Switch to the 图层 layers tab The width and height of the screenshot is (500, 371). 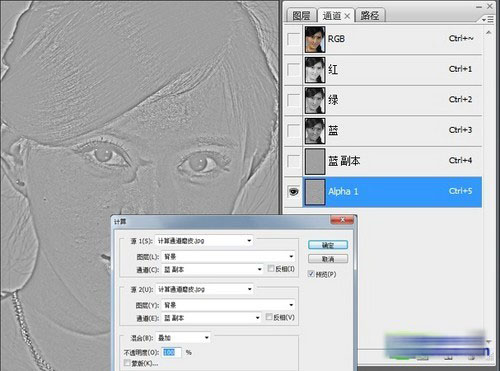point(301,16)
